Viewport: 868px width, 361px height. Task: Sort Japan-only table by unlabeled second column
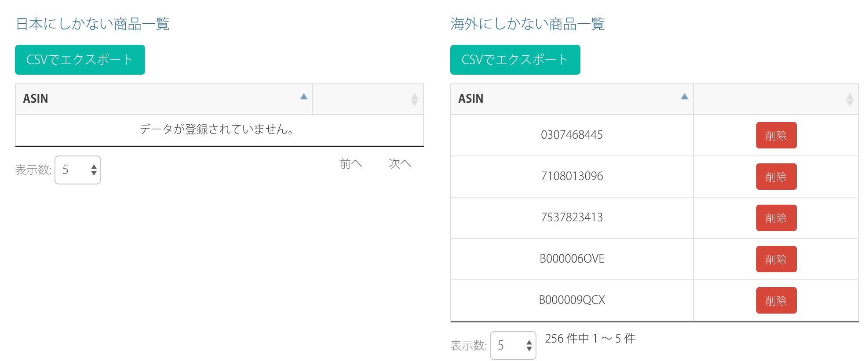pyautogui.click(x=368, y=99)
